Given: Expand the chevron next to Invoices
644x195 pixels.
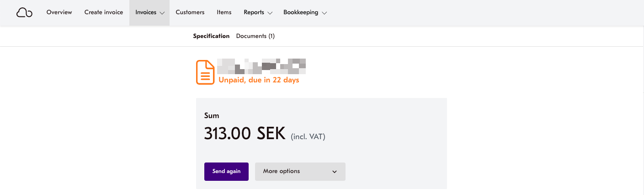Looking at the screenshot, I should click(x=162, y=13).
